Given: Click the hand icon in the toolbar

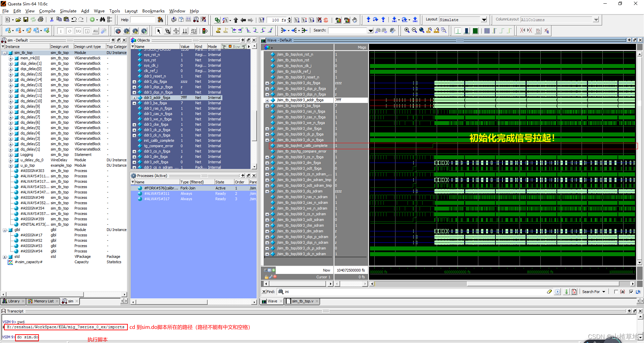Looking at the screenshot, I should click(x=355, y=20).
